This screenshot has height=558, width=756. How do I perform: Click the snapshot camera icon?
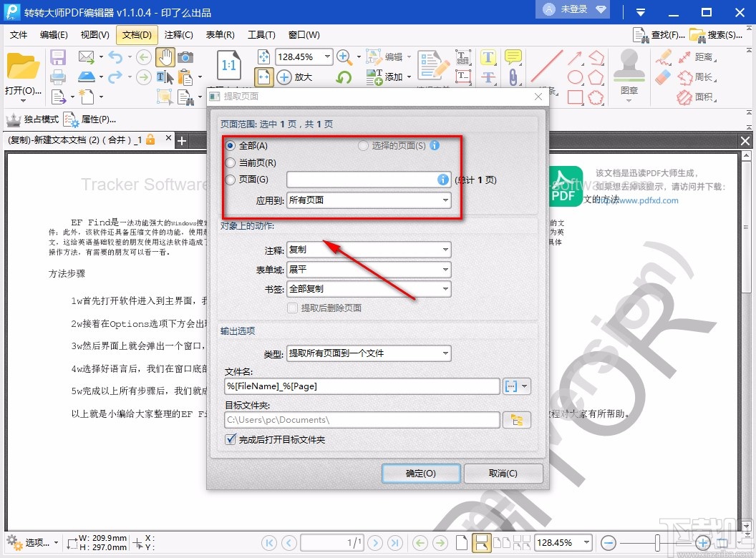[185, 57]
